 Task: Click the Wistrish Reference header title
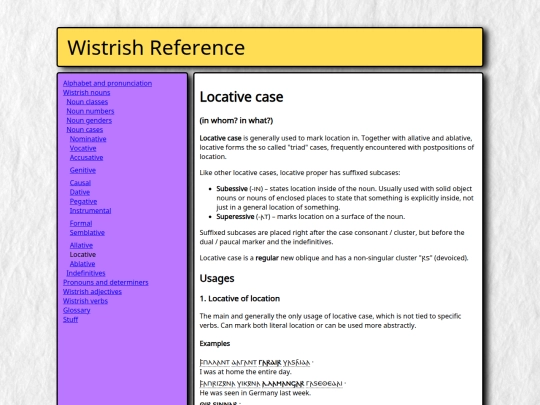point(156,48)
